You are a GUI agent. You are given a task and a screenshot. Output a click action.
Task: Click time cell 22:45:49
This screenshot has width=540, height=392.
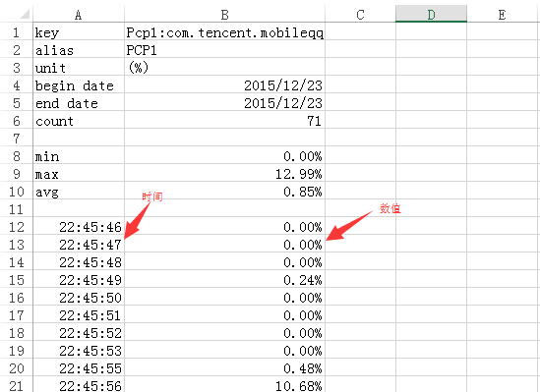(x=79, y=280)
